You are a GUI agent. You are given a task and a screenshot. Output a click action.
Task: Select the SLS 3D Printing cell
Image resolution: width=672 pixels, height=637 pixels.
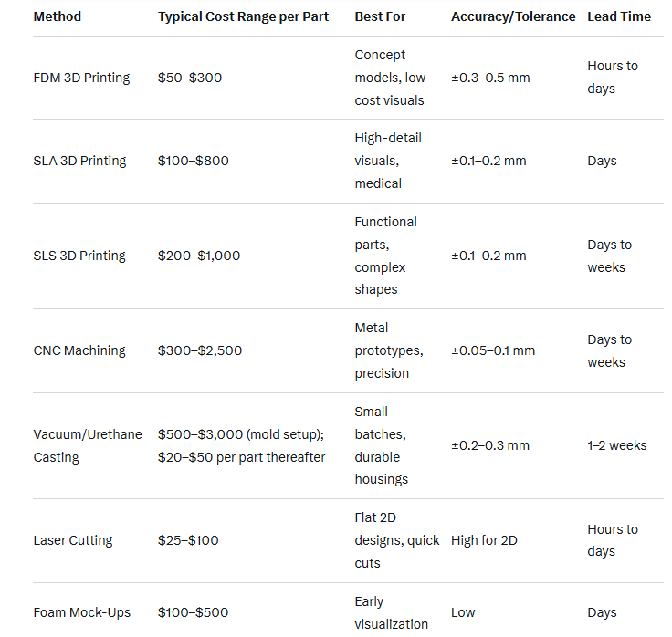coord(79,256)
